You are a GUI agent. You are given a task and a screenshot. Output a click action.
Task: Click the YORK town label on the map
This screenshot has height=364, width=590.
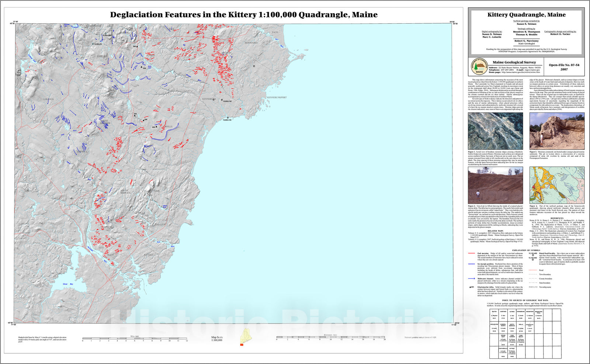click(x=157, y=191)
